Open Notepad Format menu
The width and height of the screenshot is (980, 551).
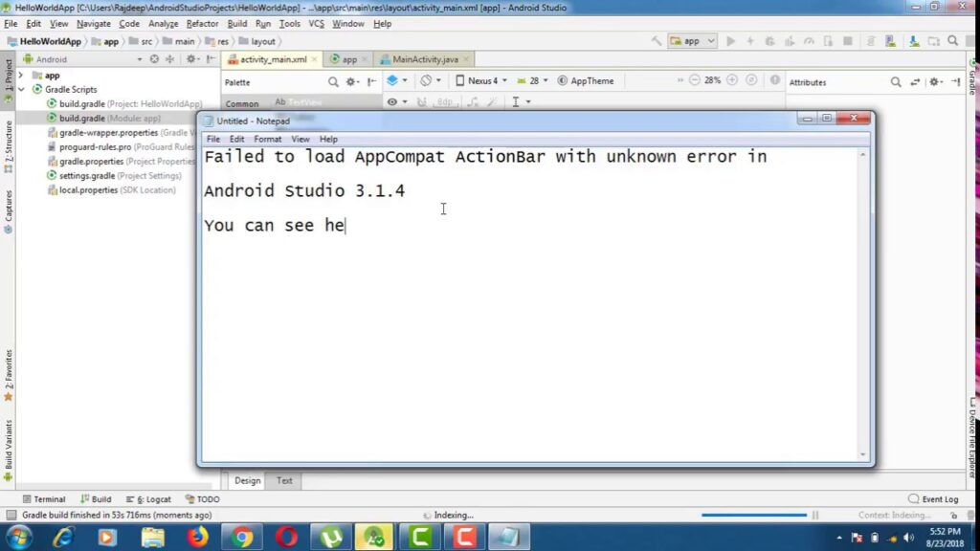coord(268,139)
